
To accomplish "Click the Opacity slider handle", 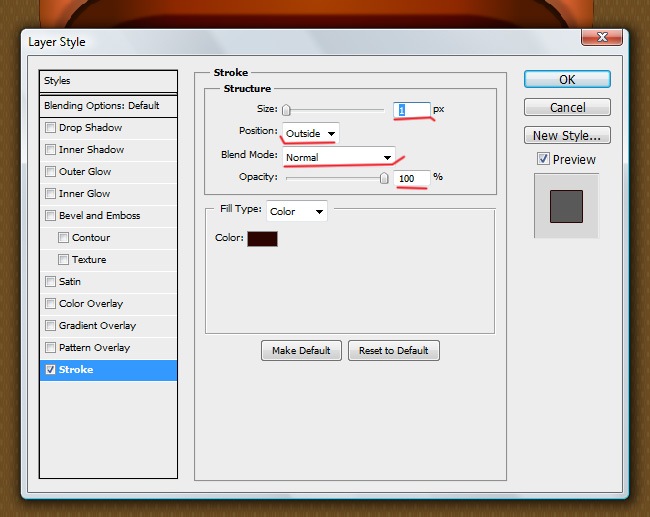I will tap(383, 178).
